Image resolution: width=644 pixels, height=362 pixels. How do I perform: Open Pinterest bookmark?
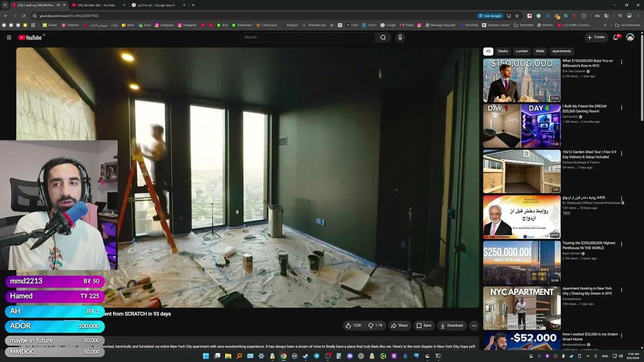pos(70,25)
